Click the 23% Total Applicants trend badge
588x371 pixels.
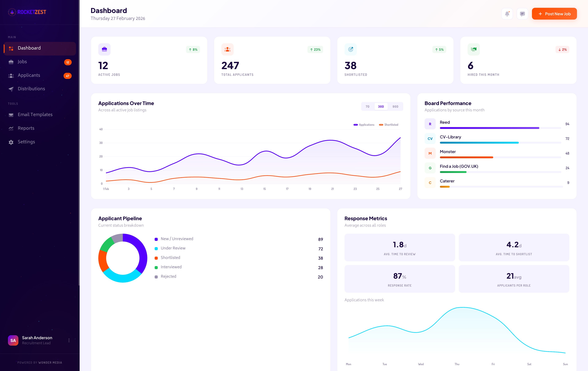point(315,50)
